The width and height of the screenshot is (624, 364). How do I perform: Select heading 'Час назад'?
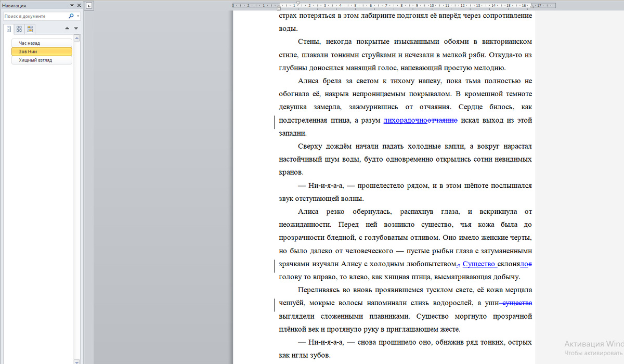tap(42, 43)
